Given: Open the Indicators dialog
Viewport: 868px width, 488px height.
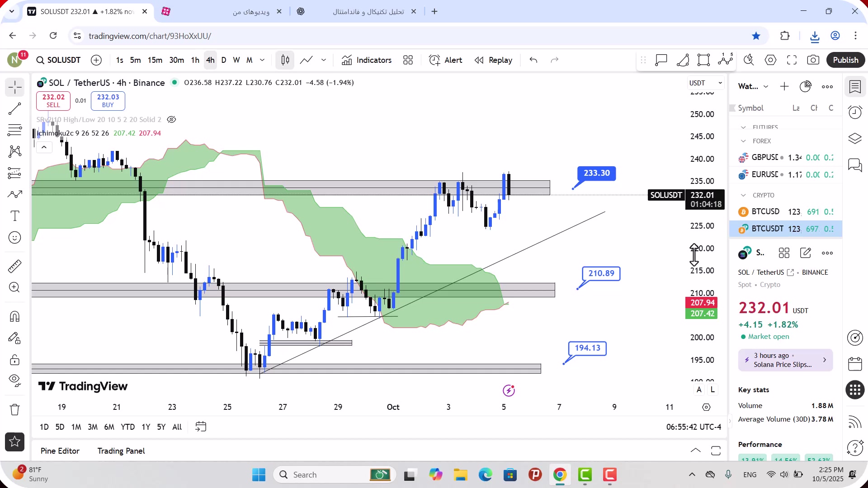Looking at the screenshot, I should click(x=367, y=60).
